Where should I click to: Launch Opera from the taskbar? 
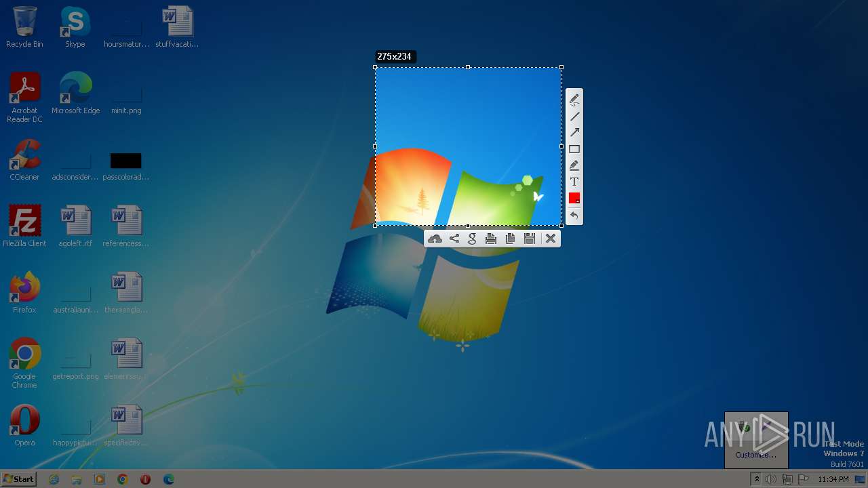click(145, 479)
